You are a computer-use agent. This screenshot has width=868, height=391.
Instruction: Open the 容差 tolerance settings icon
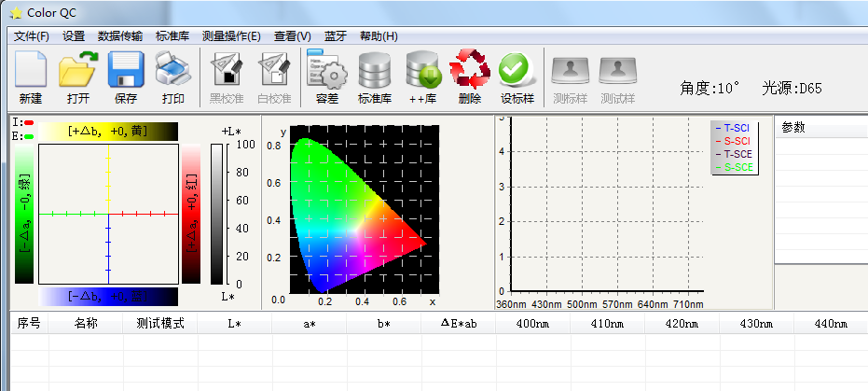click(x=326, y=77)
